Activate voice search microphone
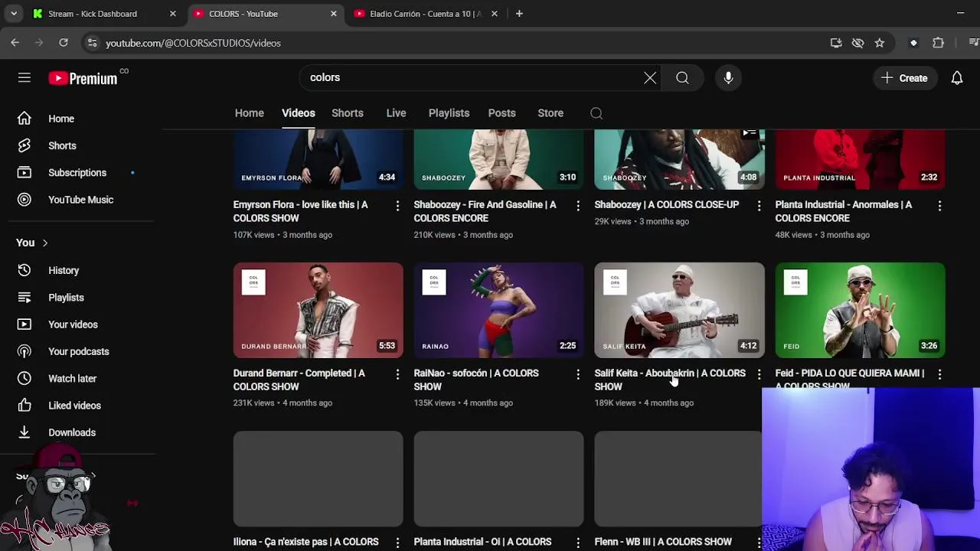The image size is (980, 551). 728,77
